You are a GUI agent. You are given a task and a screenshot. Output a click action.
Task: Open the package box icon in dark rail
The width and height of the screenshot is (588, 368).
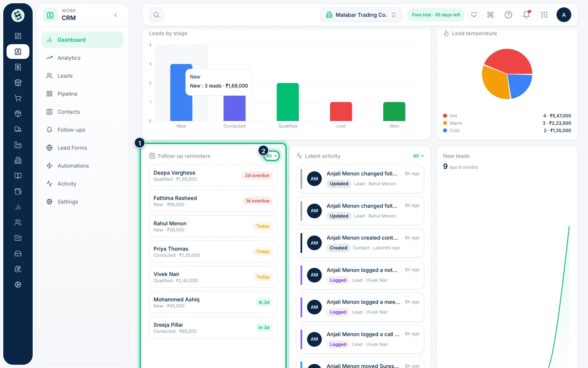point(18,114)
